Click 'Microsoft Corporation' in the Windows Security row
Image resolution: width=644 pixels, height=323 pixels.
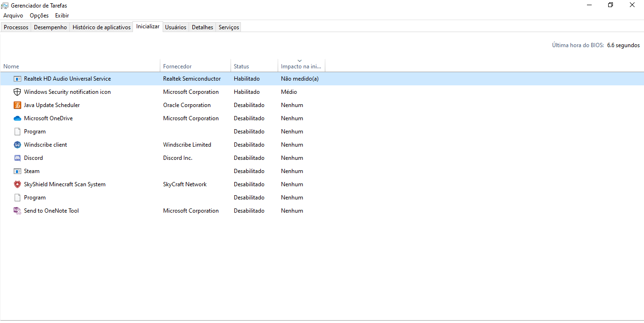tap(191, 92)
